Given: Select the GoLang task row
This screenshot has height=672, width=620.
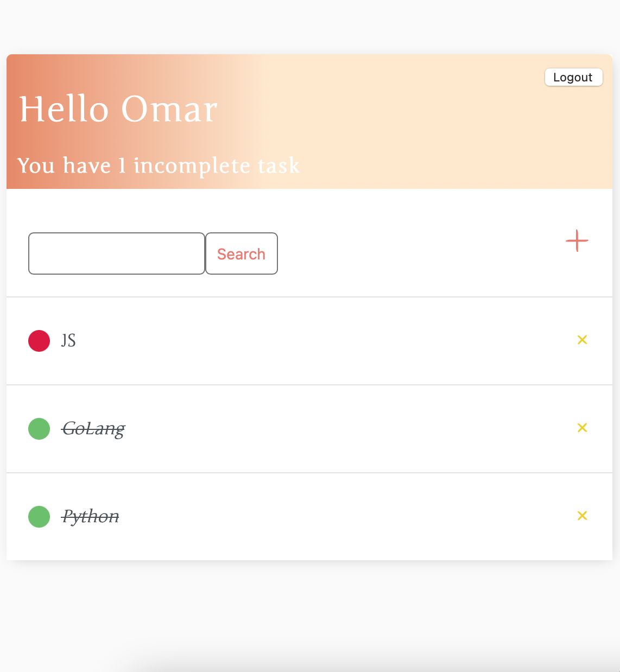Looking at the screenshot, I should click(309, 429).
